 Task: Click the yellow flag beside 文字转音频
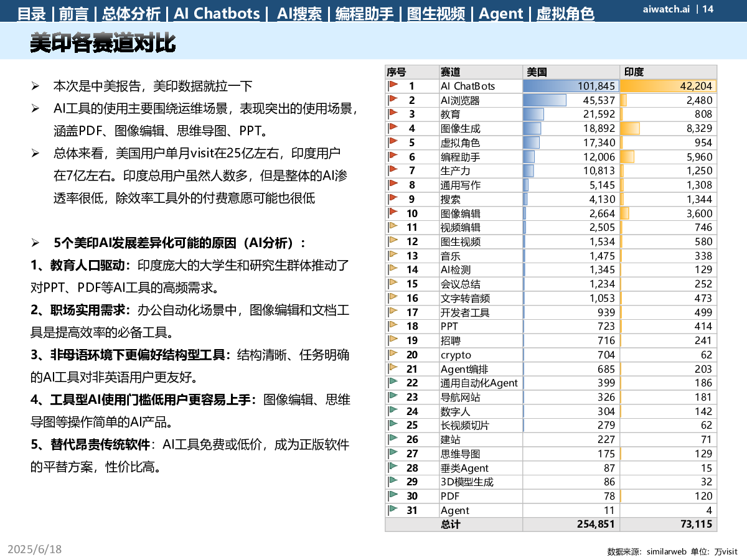pos(393,298)
